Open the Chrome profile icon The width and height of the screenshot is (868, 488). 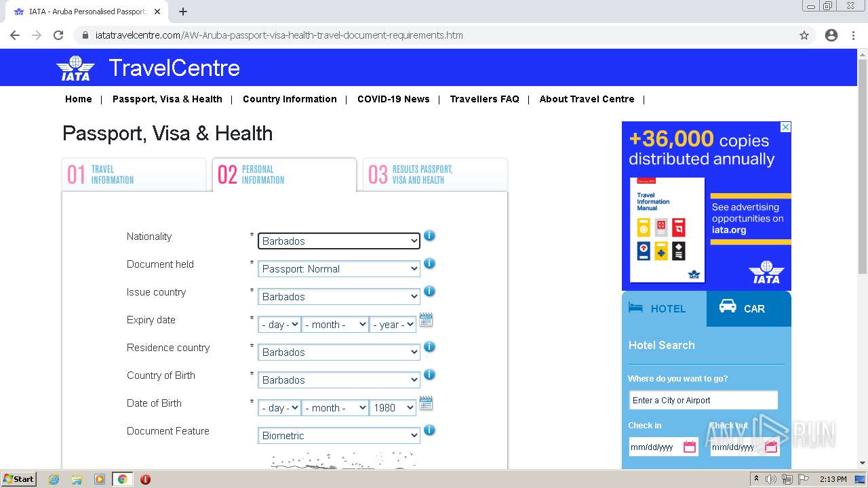click(x=831, y=35)
